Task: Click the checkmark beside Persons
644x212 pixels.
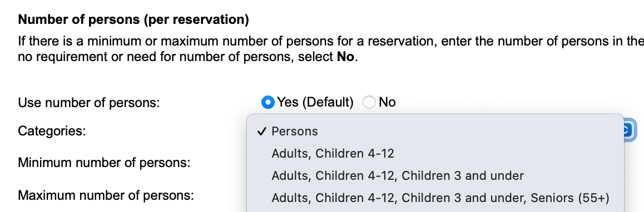Action: click(261, 131)
